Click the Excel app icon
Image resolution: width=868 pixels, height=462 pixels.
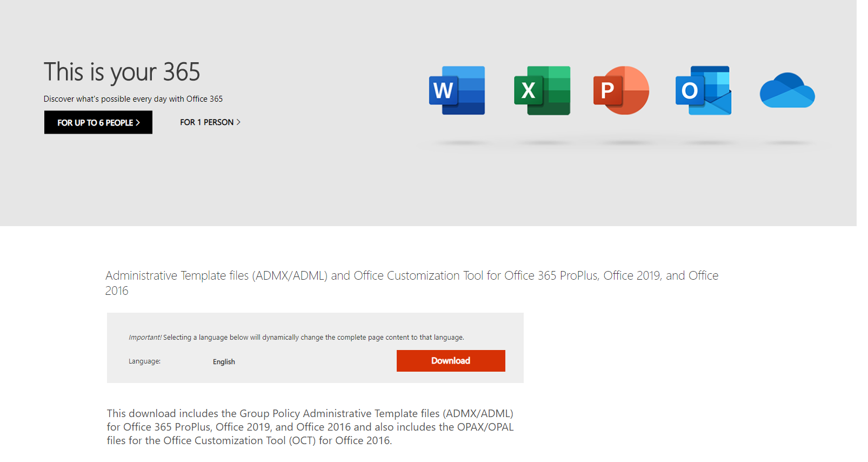click(542, 90)
